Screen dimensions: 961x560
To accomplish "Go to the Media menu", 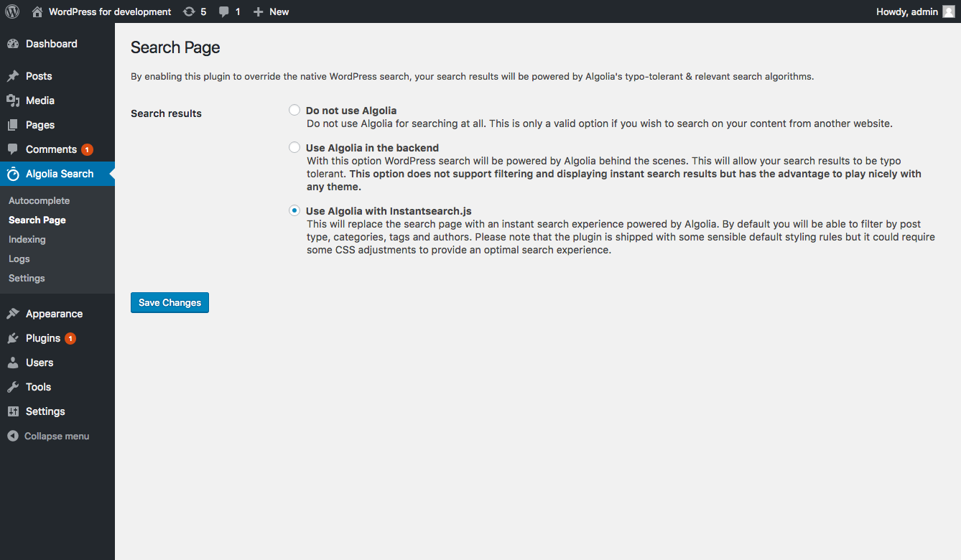I will (40, 101).
